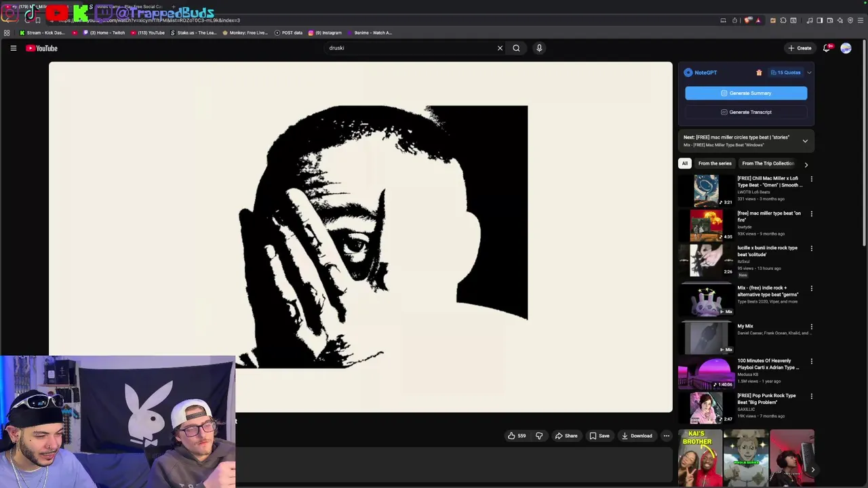The image size is (868, 488).
Task: Open '[FREE] Pop Punk Rock Type Beat' title
Action: coord(767,399)
